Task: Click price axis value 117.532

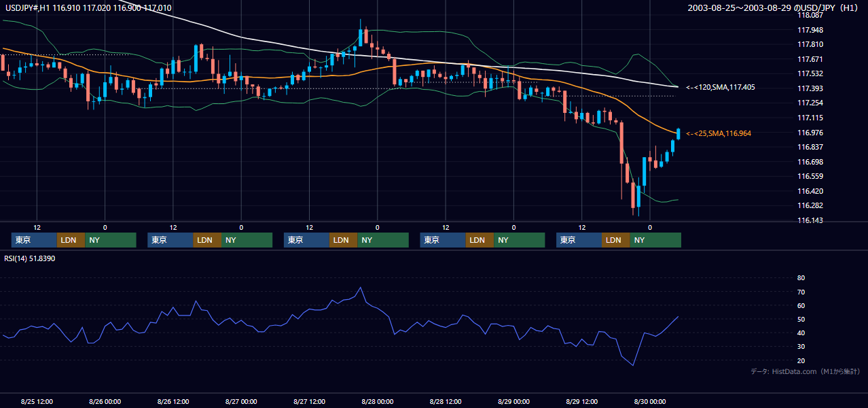Action: click(x=810, y=73)
